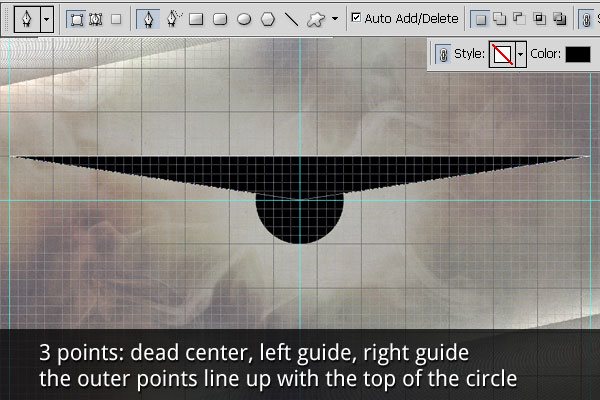This screenshot has width=600, height=400.
Task: Click the Pen tool preset icon
Action: click(26, 18)
